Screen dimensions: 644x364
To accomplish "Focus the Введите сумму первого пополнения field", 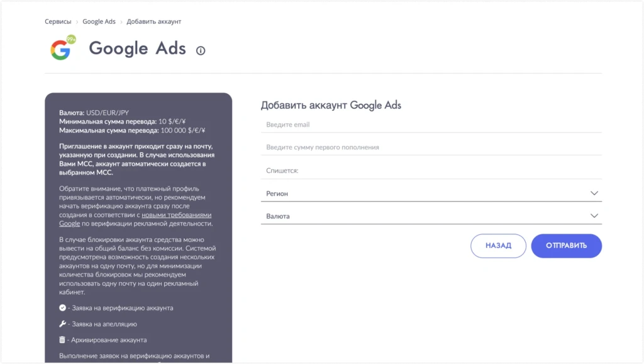I will coord(431,147).
